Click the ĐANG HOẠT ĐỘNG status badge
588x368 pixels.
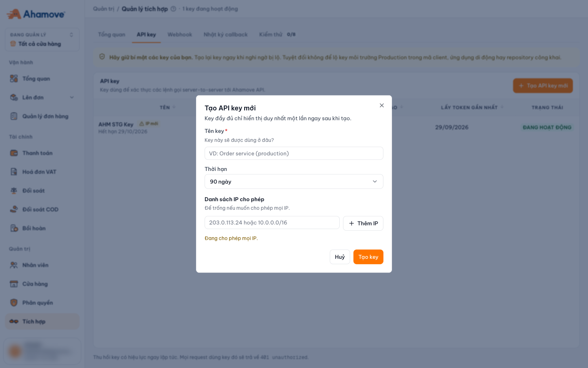tap(547, 127)
